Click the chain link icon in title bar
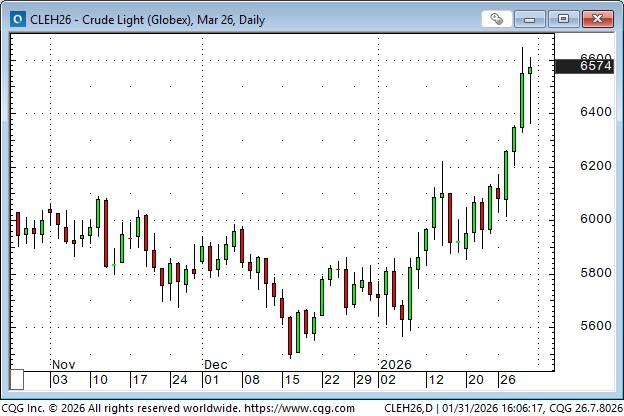Image resolution: width=624 pixels, height=416 pixels. click(497, 18)
